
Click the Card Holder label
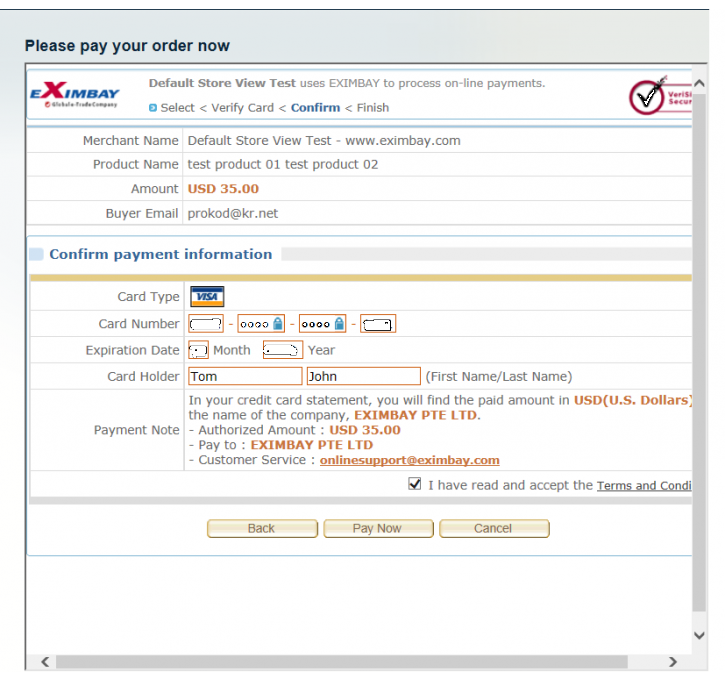143,376
